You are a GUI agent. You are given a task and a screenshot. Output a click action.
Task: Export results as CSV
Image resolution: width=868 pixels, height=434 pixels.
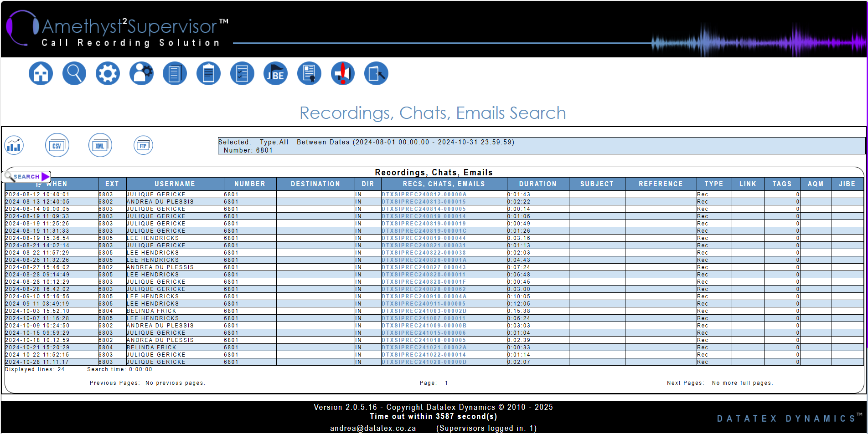(57, 146)
